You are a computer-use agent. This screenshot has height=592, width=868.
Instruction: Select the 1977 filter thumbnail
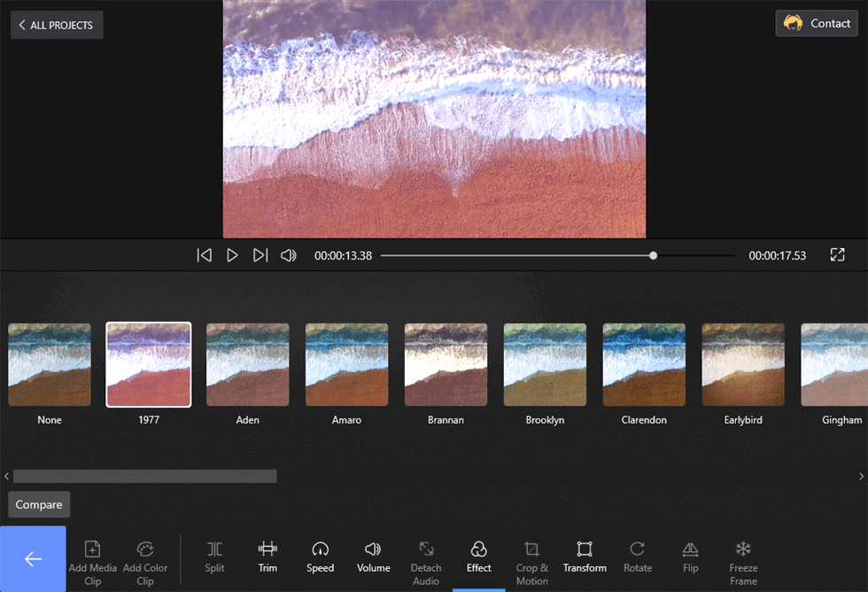click(x=149, y=365)
